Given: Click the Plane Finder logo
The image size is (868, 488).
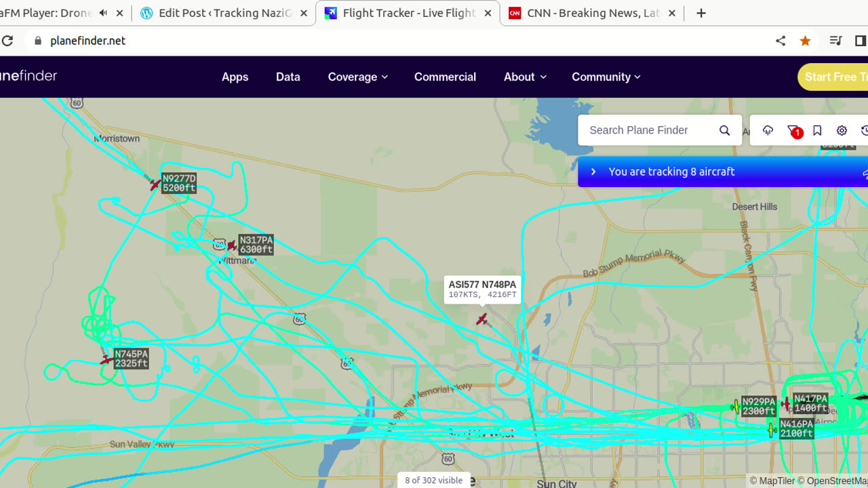Looking at the screenshot, I should 28,76.
